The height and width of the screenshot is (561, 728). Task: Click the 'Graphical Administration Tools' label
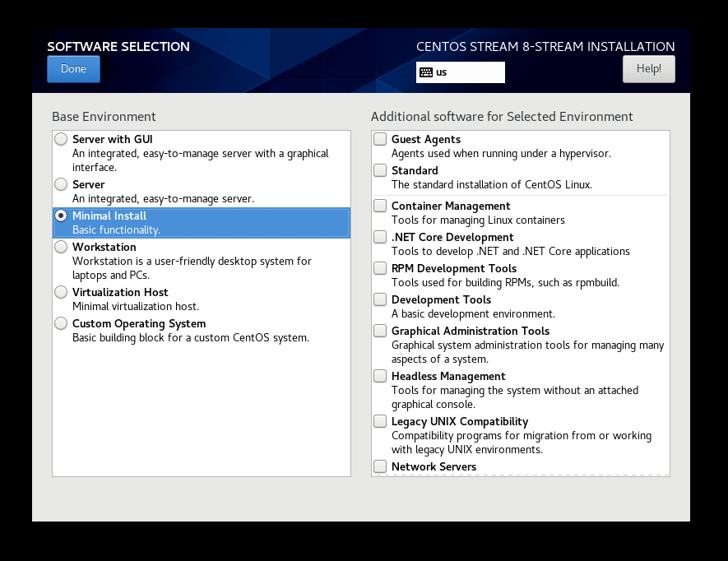471,331
